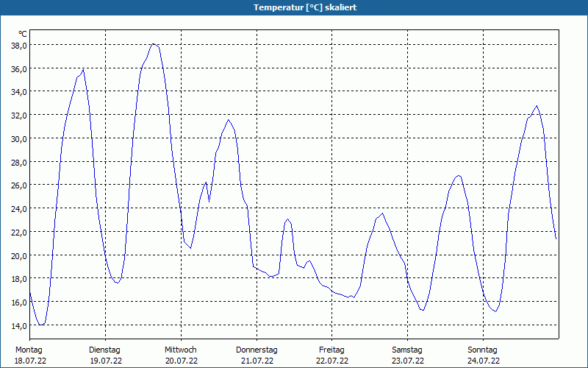Click the chart title "Temperatur [°C] skaliert"
This screenshot has width=588, height=368.
click(x=294, y=7)
